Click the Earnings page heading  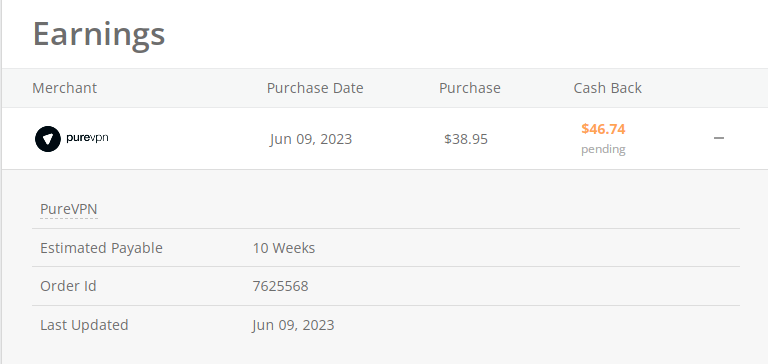pyautogui.click(x=99, y=34)
